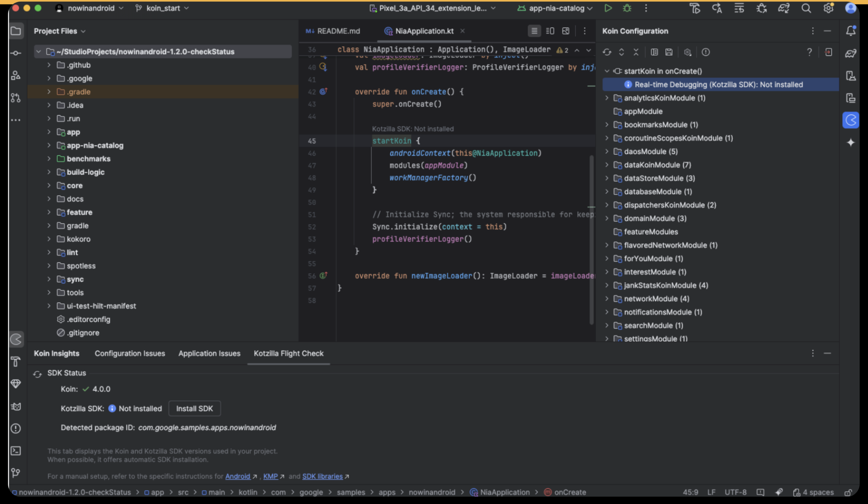
Task: Open IDE settings gear icon
Action: click(x=828, y=8)
